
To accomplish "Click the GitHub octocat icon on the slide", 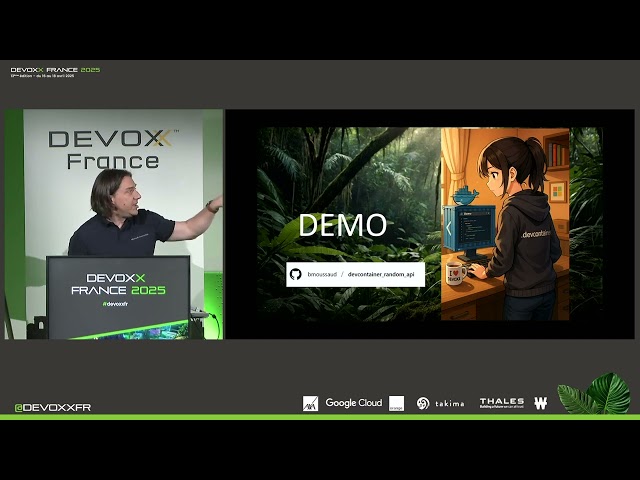I will click(x=296, y=274).
